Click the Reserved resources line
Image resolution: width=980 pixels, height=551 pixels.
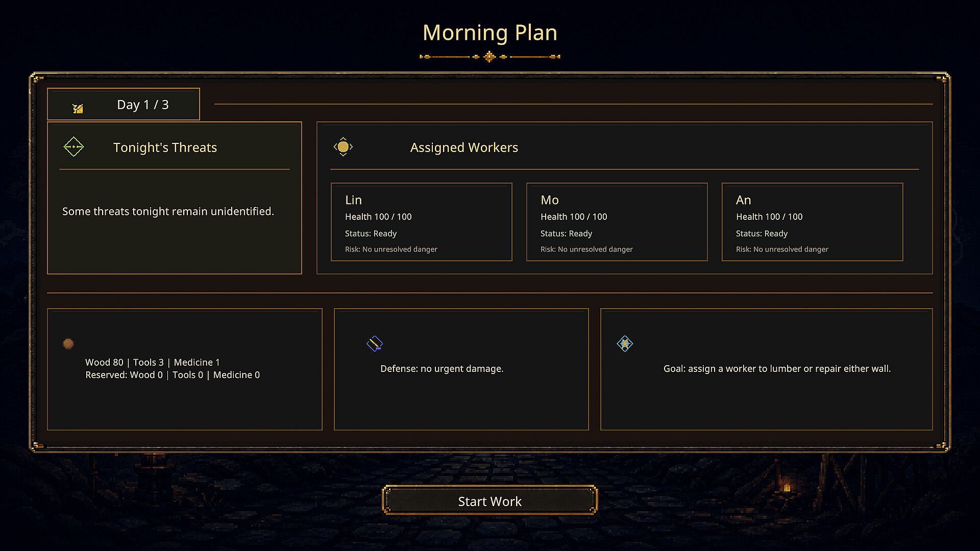coord(173,375)
